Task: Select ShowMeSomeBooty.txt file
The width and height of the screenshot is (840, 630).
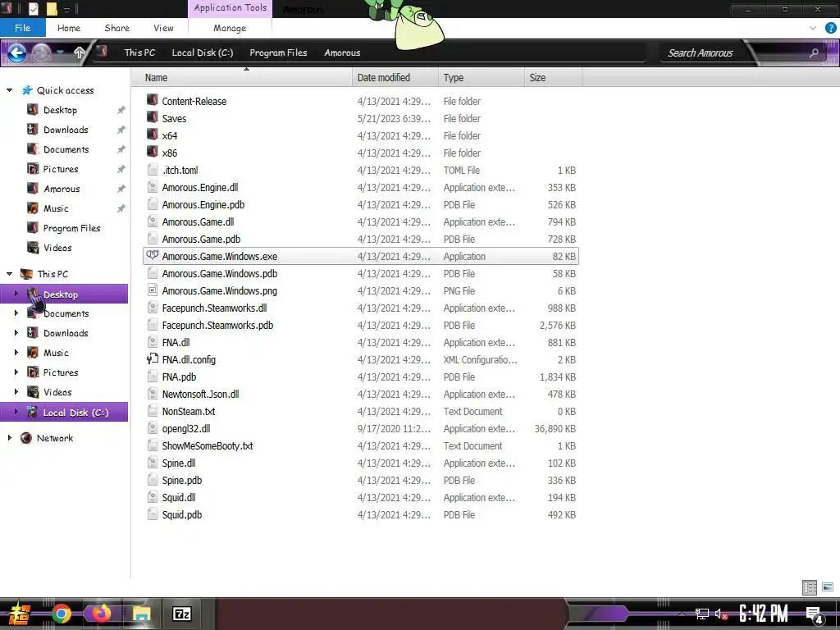Action: click(x=361, y=445)
